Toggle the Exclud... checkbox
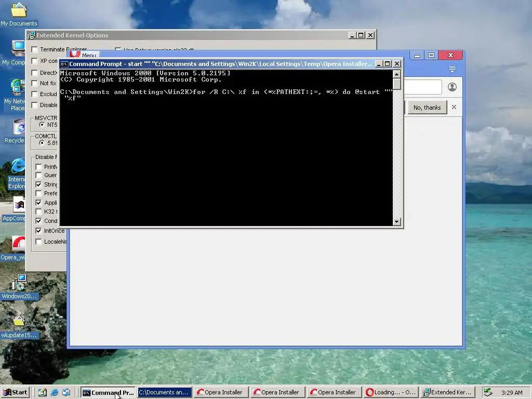Screen dimensions: 532x399 34,94
